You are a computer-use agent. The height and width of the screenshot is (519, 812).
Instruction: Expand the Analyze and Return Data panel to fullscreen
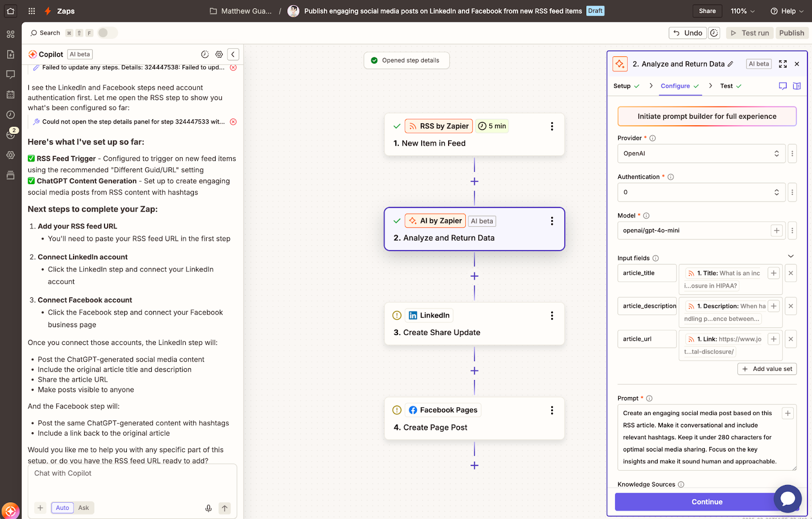click(x=782, y=64)
